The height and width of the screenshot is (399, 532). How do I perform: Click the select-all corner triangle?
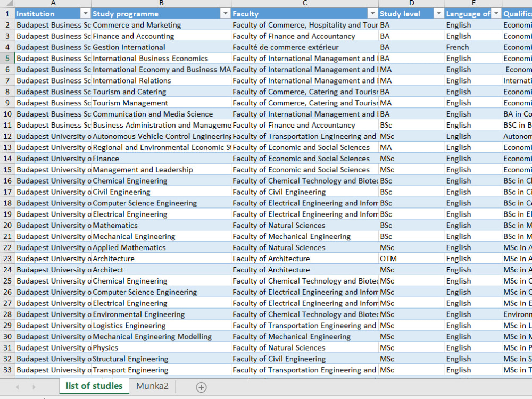[7, 3]
